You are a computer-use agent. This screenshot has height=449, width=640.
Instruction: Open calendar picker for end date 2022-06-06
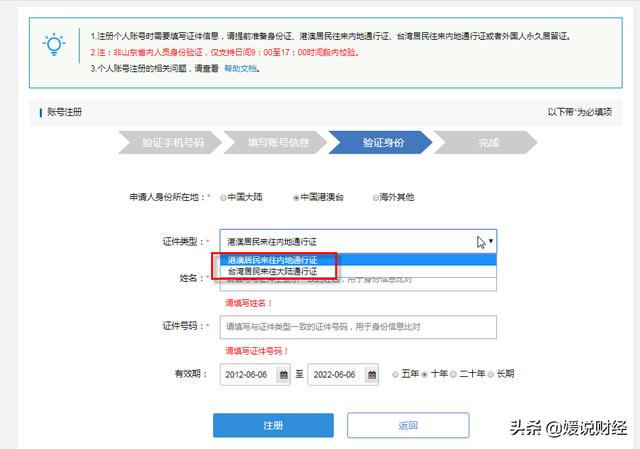click(x=371, y=374)
